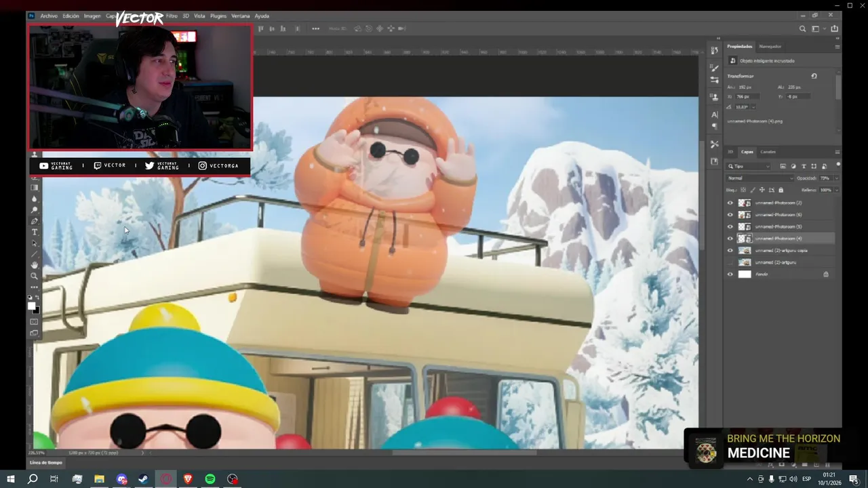Show the hidden unnamed (2)-artguru layer
Viewport: 868px width, 488px height.
730,262
